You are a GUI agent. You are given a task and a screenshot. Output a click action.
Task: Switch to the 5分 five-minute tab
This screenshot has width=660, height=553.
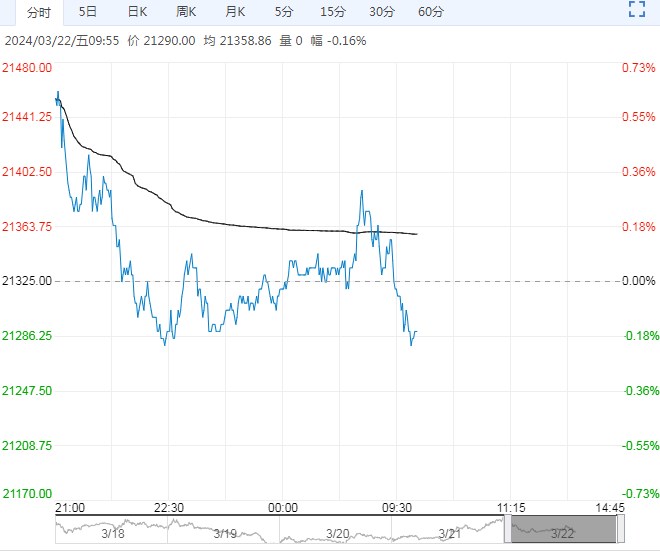[x=284, y=12]
